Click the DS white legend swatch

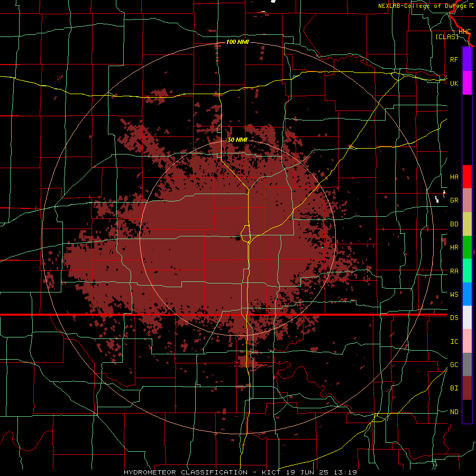(467, 317)
